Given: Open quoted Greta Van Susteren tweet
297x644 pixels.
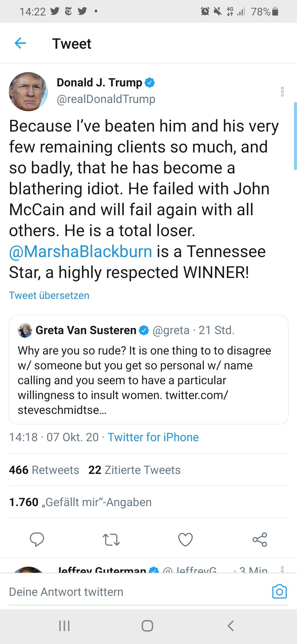Looking at the screenshot, I should click(x=148, y=369).
